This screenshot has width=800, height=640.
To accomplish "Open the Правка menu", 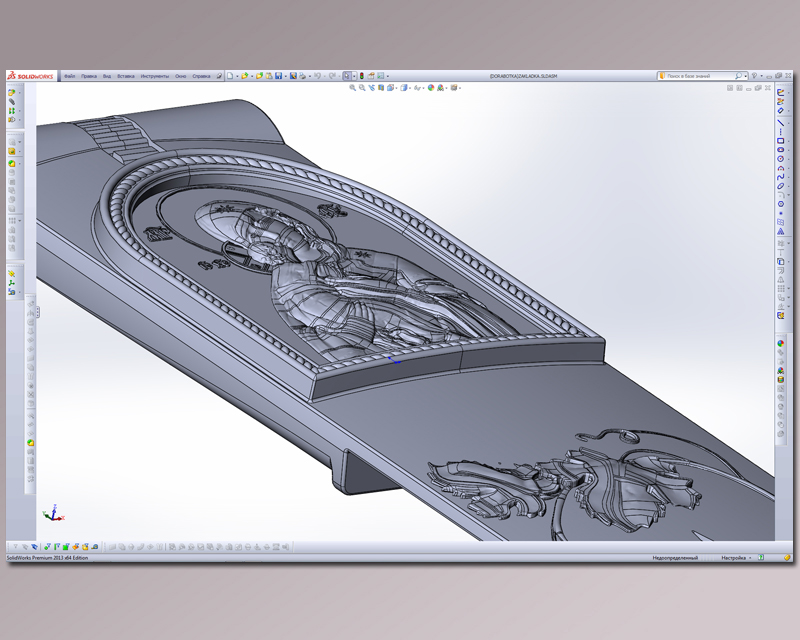I will point(89,76).
